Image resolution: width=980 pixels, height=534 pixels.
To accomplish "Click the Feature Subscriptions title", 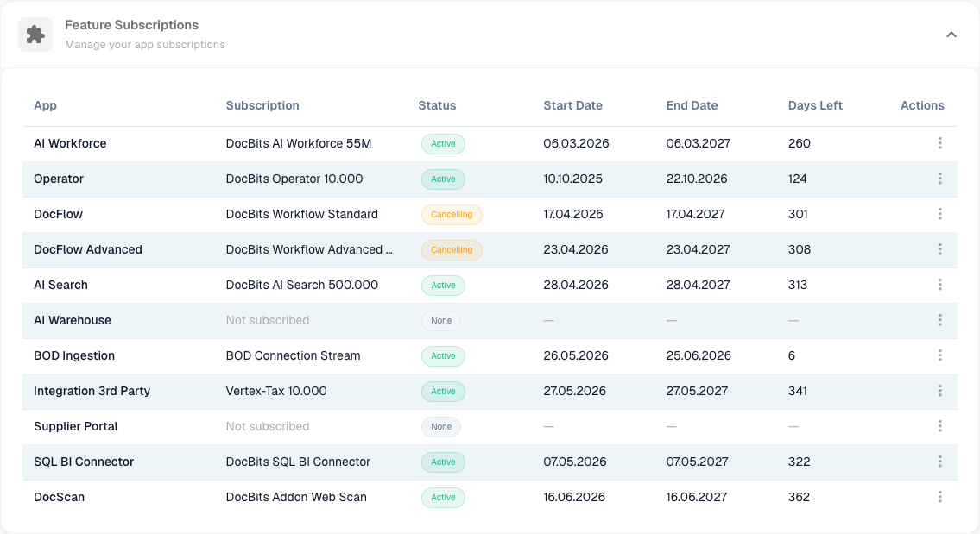I will 132,25.
